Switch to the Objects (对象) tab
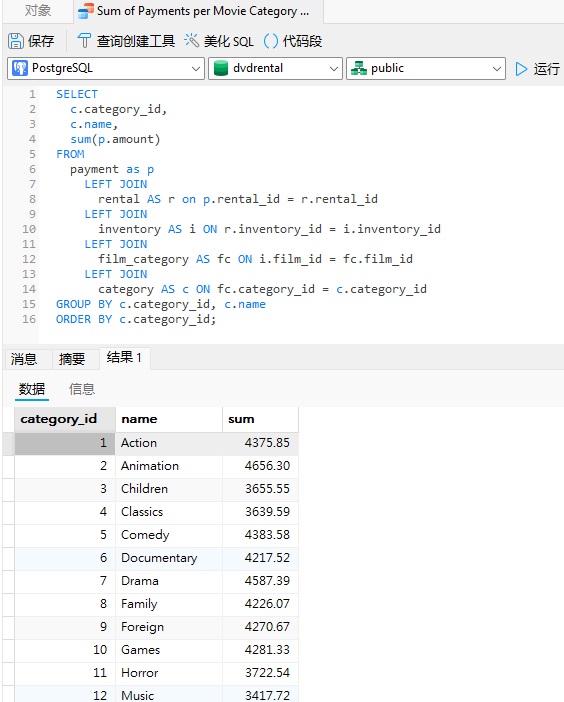This screenshot has width=564, height=702. click(38, 10)
